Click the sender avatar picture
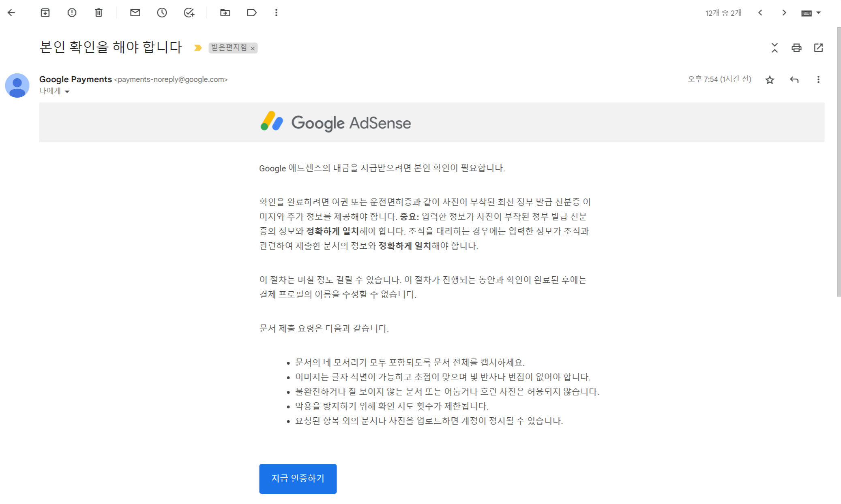Screen dimensions: 841x504 (17, 85)
